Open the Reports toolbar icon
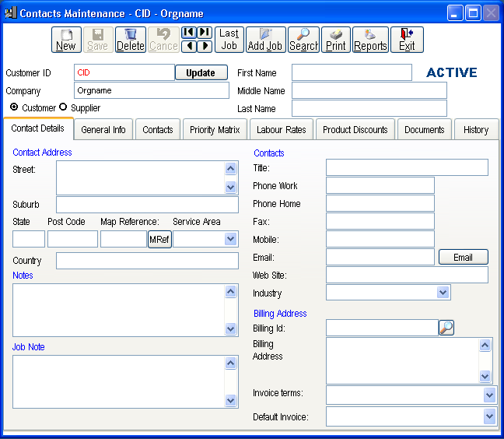The height and width of the screenshot is (439, 504). 370,40
